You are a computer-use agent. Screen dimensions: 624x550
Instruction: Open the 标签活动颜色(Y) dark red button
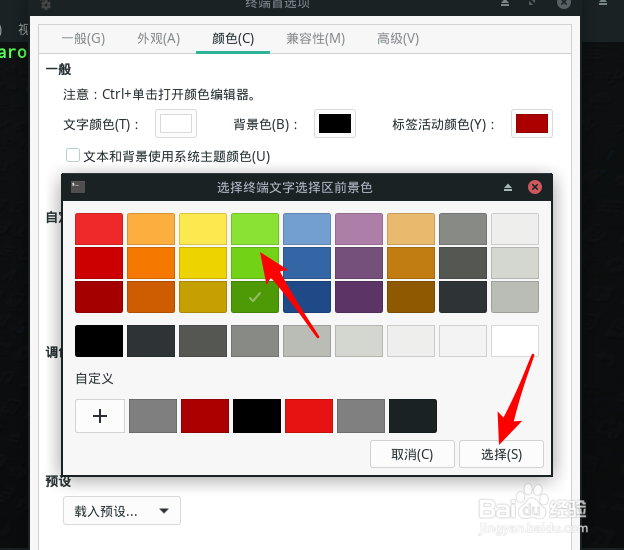click(x=532, y=123)
